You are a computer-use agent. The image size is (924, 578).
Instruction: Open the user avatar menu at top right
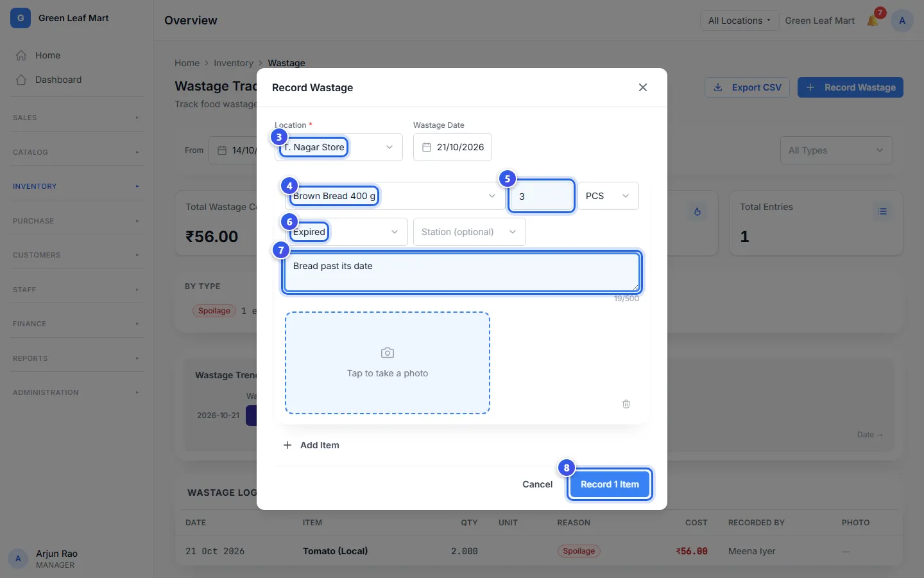click(x=902, y=21)
